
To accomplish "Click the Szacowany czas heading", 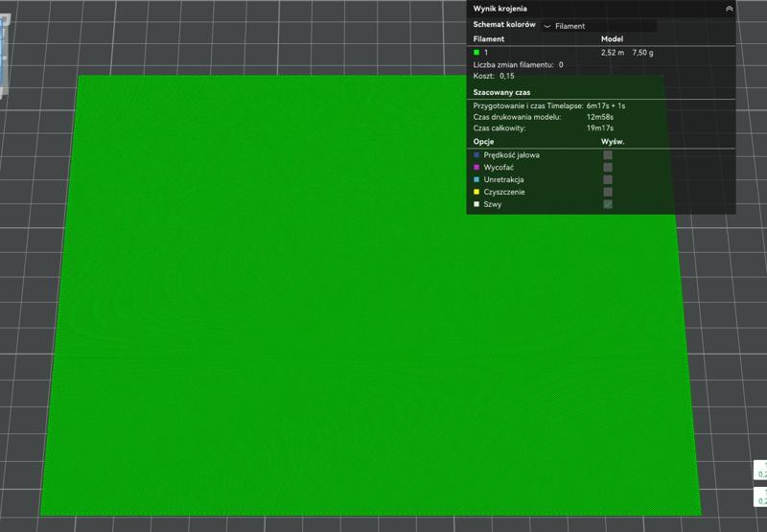I will click(x=501, y=92).
